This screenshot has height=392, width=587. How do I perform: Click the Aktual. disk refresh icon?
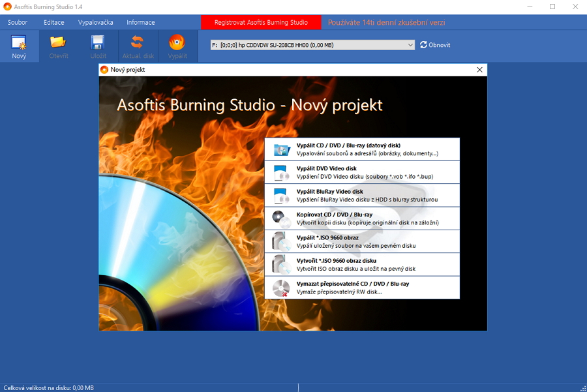[138, 42]
